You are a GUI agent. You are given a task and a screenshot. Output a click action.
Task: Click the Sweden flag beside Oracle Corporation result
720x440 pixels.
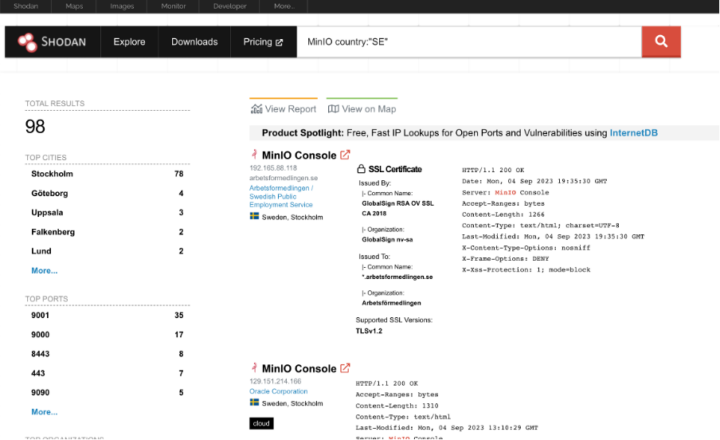pos(254,402)
